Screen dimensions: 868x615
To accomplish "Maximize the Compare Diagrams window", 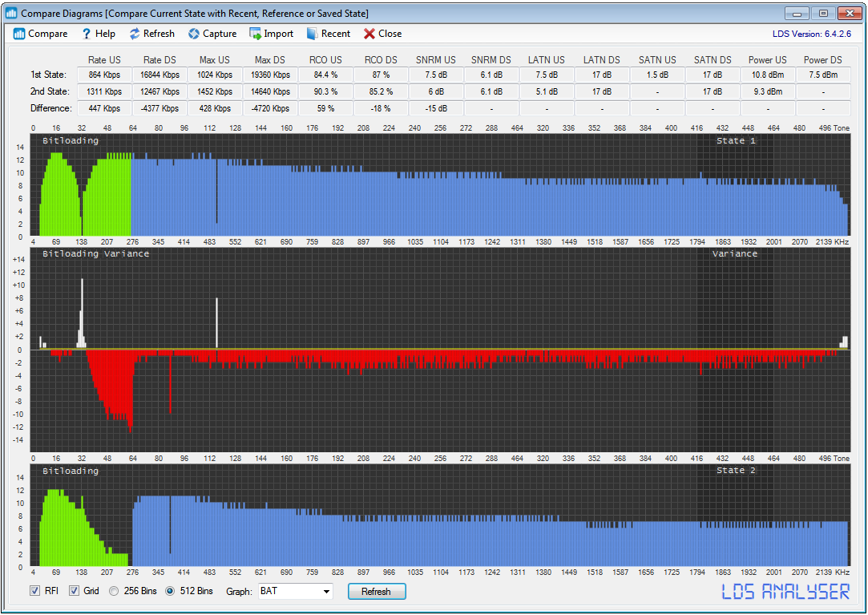I will pyautogui.click(x=822, y=14).
